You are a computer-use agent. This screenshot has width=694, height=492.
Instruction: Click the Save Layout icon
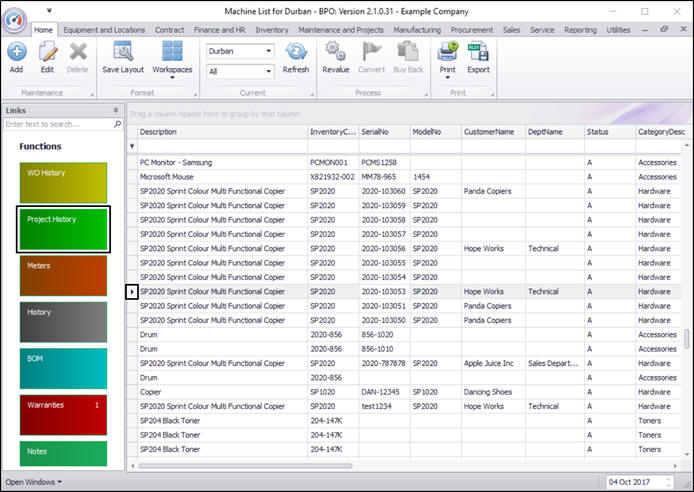[x=123, y=55]
